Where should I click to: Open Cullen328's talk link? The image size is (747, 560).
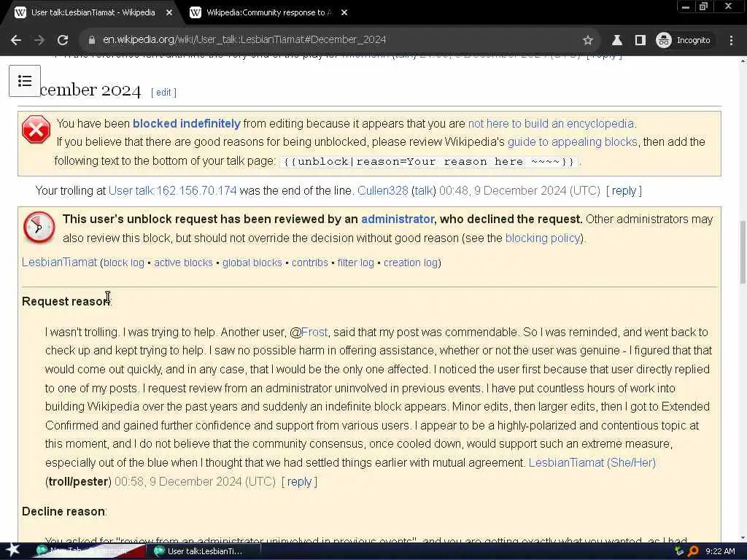pos(424,191)
